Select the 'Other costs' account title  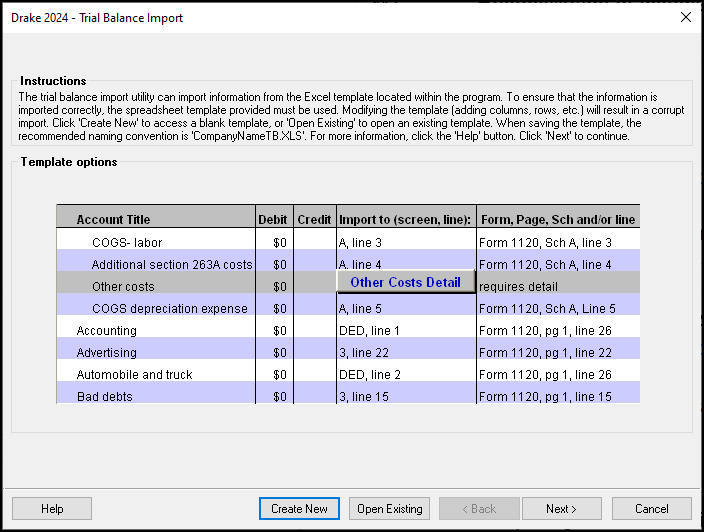click(x=123, y=286)
